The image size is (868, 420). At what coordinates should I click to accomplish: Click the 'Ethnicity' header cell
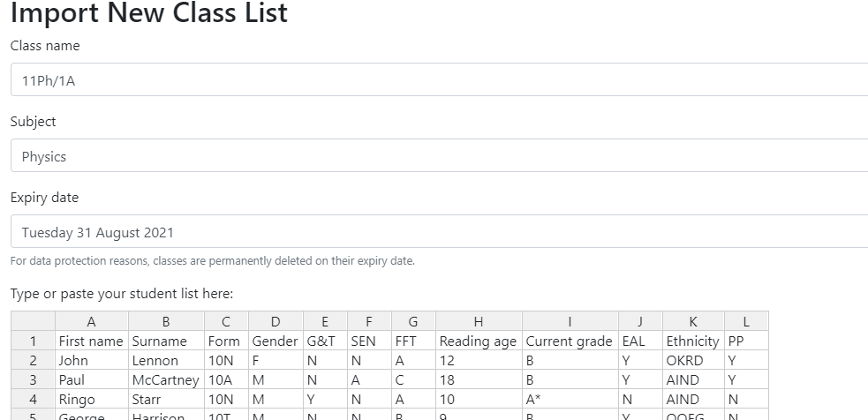693,341
